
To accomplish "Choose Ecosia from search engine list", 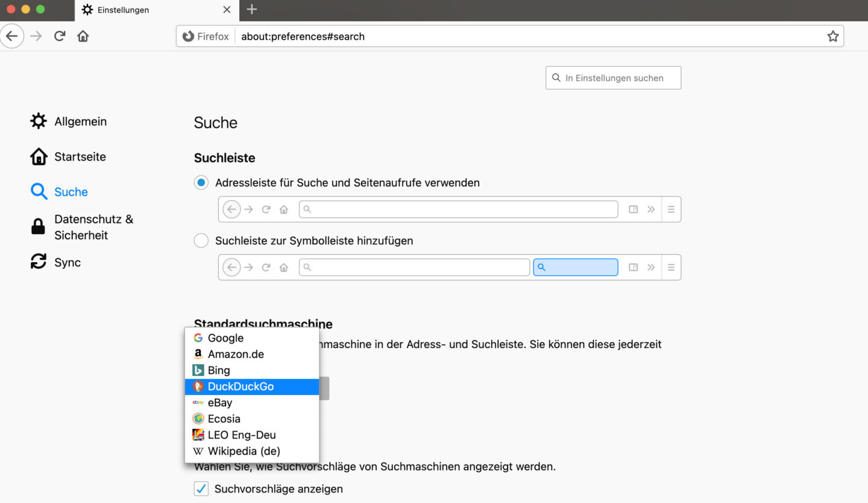I will [x=224, y=419].
